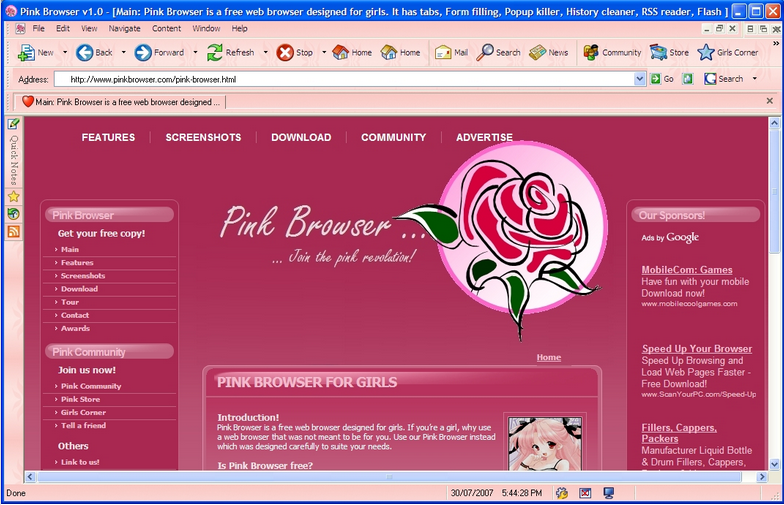Expand the Search engine dropdown arrow
This screenshot has height=505, width=784.
[754, 79]
